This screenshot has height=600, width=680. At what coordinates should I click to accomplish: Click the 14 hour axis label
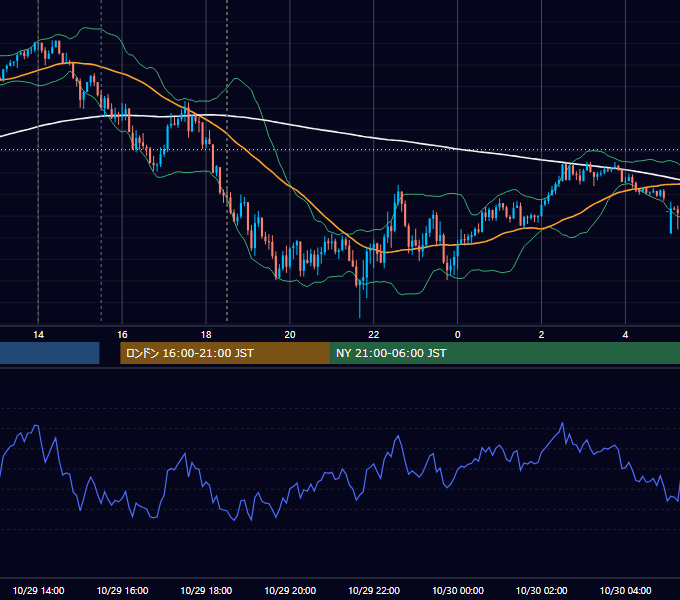[x=38, y=335]
